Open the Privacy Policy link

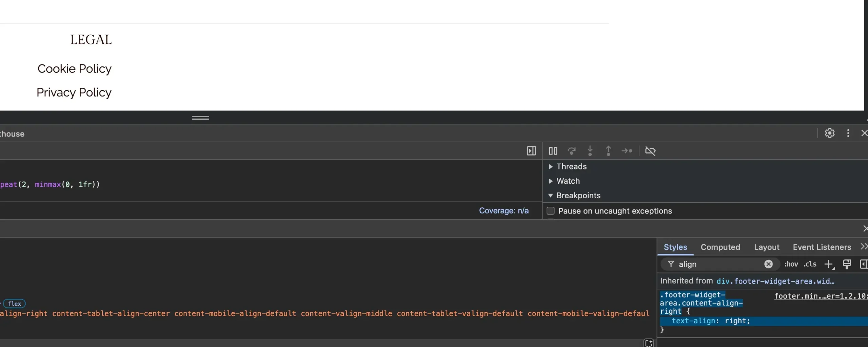pyautogui.click(x=74, y=93)
